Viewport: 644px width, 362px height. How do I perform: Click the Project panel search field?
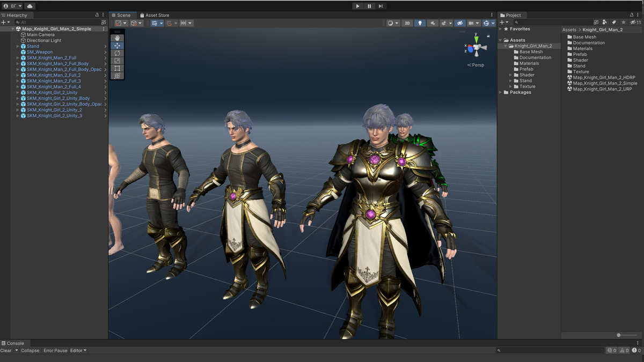coord(553,23)
